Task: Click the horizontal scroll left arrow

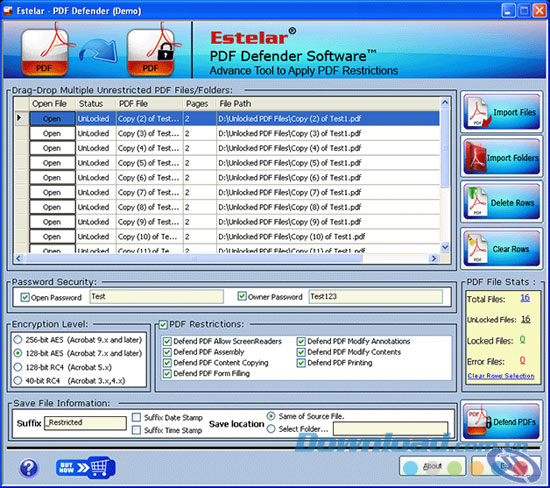Action: click(x=19, y=259)
